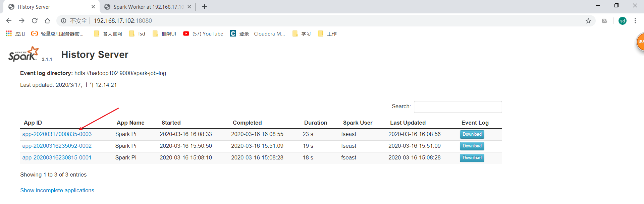
Task: Open the browser home page icon
Action: click(x=47, y=21)
